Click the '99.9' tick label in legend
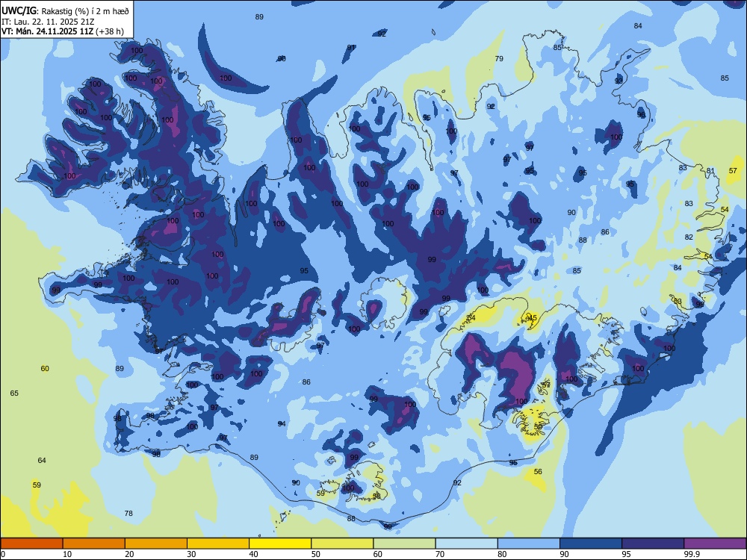 pos(692,554)
